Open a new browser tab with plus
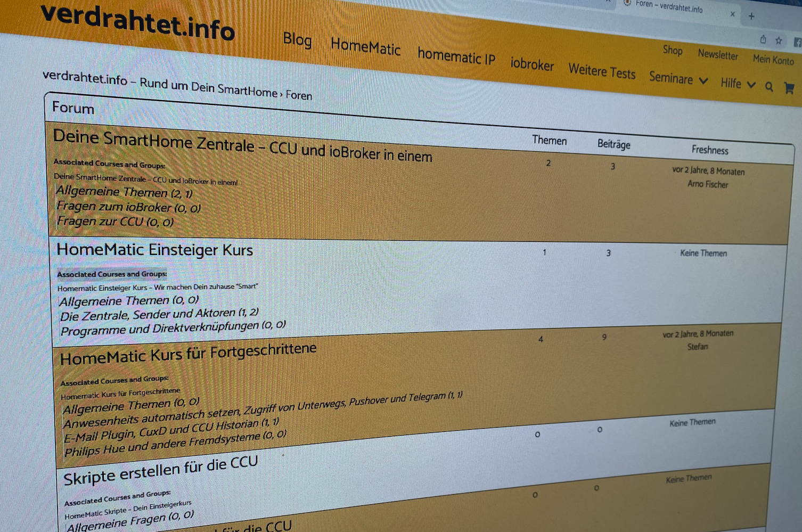 [x=751, y=17]
